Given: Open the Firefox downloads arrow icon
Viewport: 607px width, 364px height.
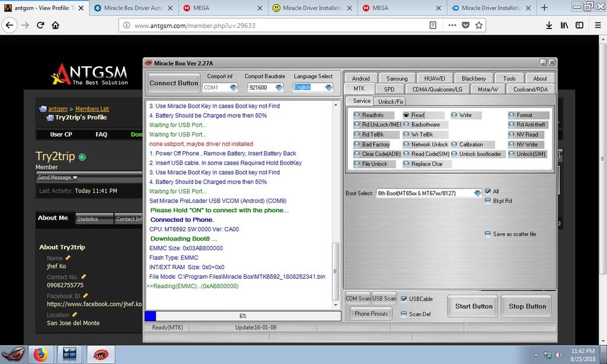Looking at the screenshot, I should [x=549, y=25].
